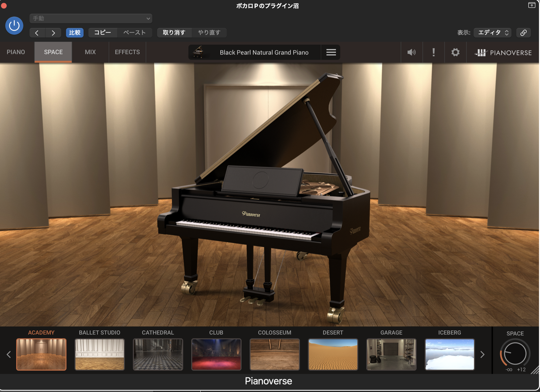The height and width of the screenshot is (392, 540).
Task: Select the CATHEDRAL space thumbnail
Action: click(158, 355)
